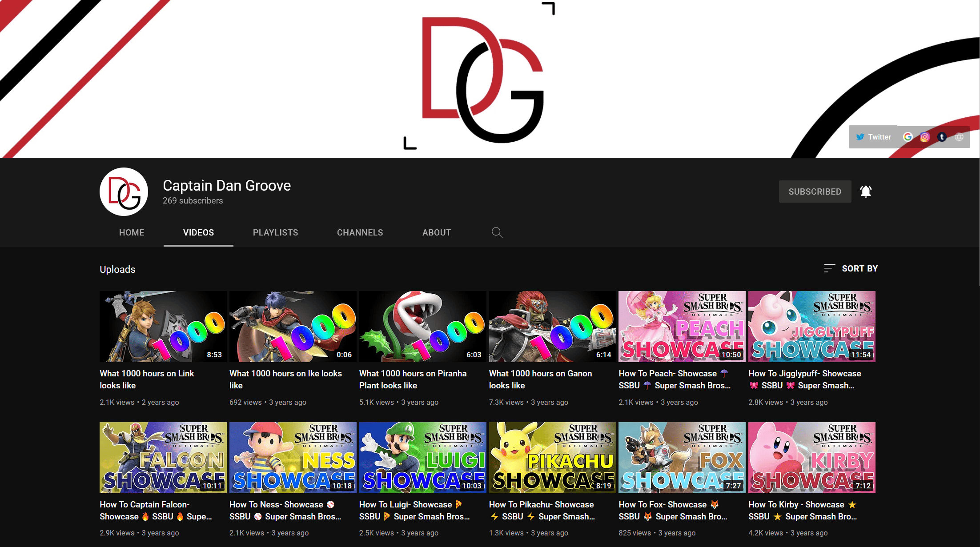This screenshot has width=980, height=547.
Task: Open the Link 1000 hours video thumbnail
Action: 163,326
